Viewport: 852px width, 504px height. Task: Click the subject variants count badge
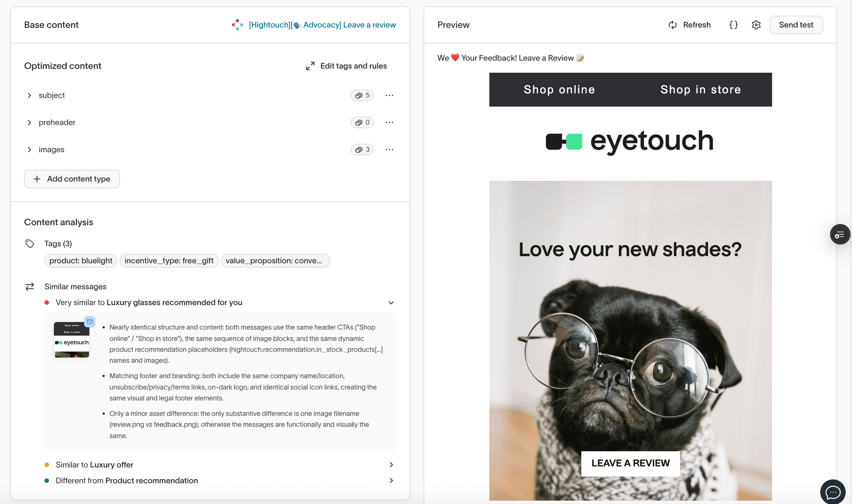(362, 95)
